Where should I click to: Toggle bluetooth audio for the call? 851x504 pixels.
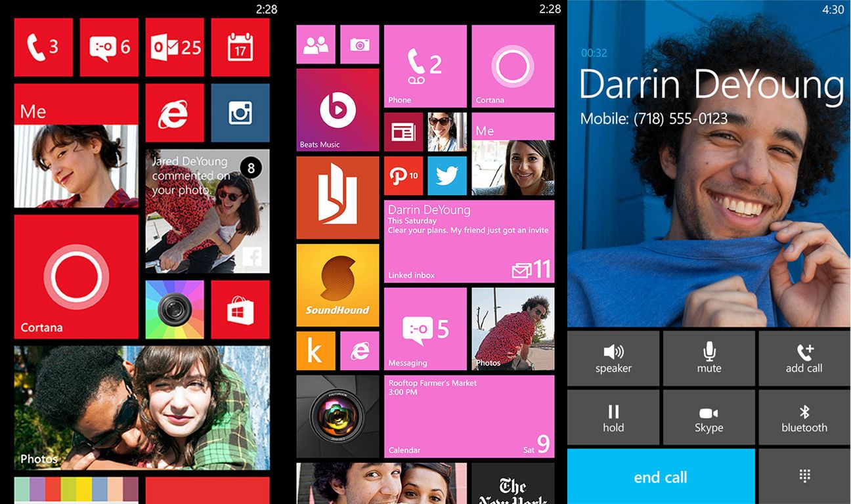coord(804,417)
